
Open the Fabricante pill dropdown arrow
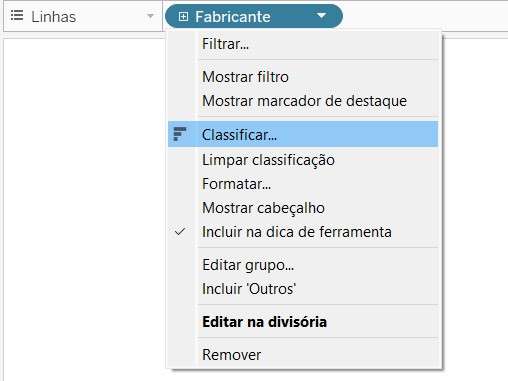pyautogui.click(x=321, y=16)
